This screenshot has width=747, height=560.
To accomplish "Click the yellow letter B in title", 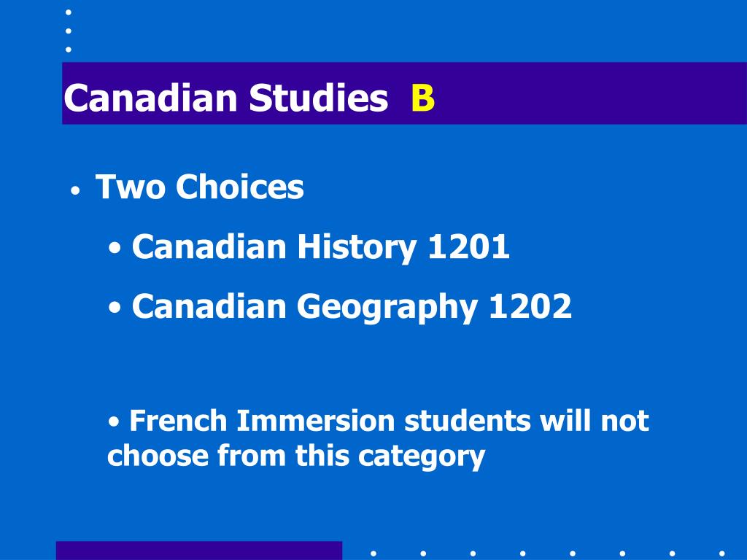I will click(x=423, y=98).
